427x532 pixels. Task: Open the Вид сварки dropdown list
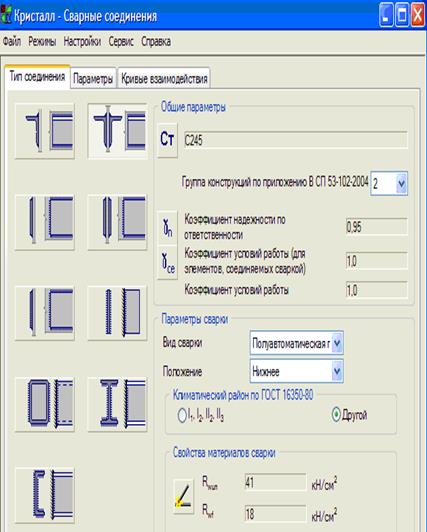click(x=296, y=343)
